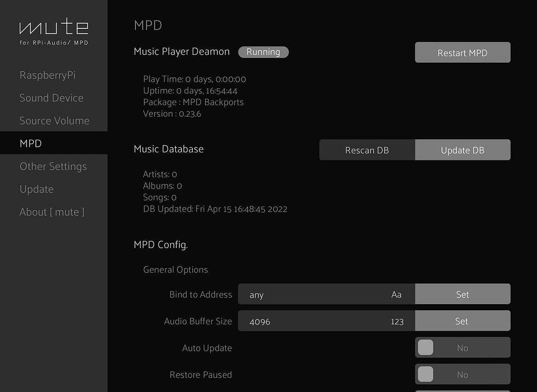This screenshot has width=537, height=392.
Task: Go to the Update page
Action: coord(37,189)
